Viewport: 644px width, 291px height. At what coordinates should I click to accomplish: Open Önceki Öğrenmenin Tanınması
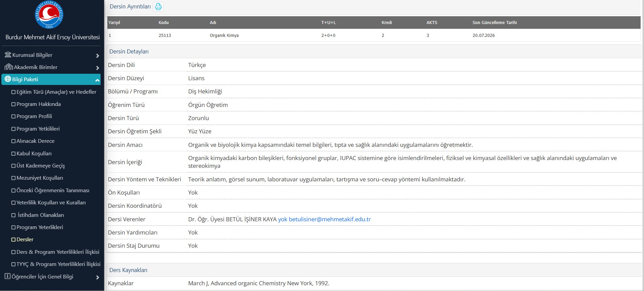(x=53, y=190)
